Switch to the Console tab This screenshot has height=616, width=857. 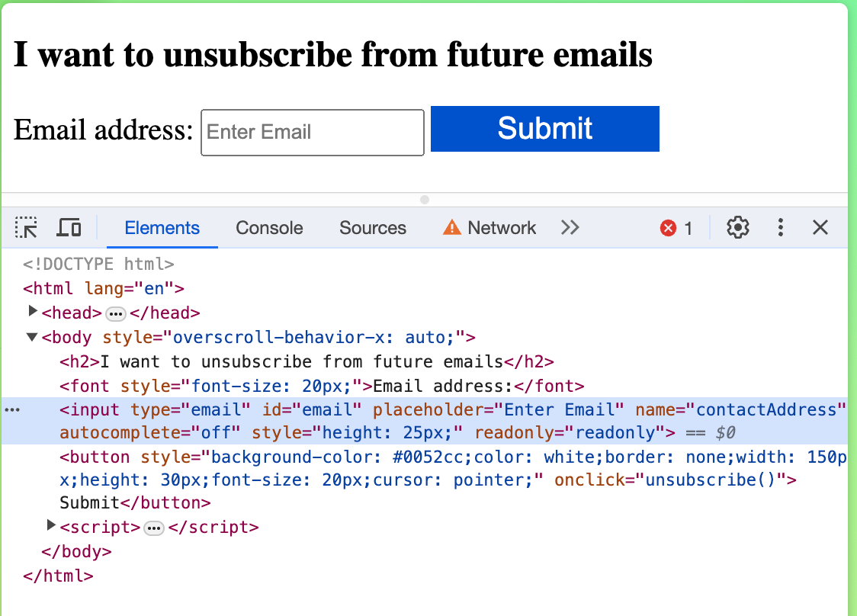click(269, 227)
